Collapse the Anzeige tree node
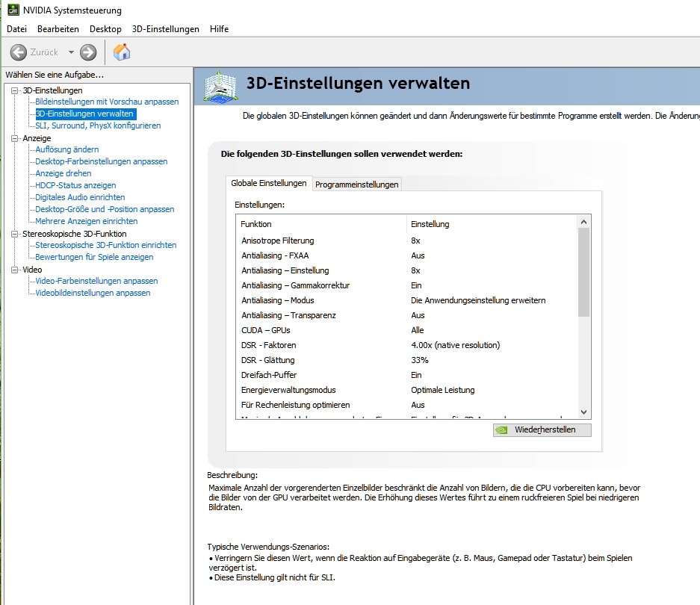The height and width of the screenshot is (605, 700). (x=15, y=138)
